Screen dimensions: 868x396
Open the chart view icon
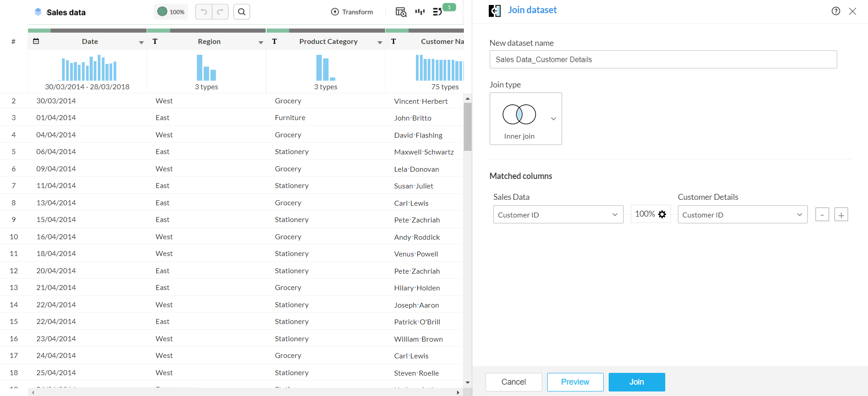(x=420, y=12)
